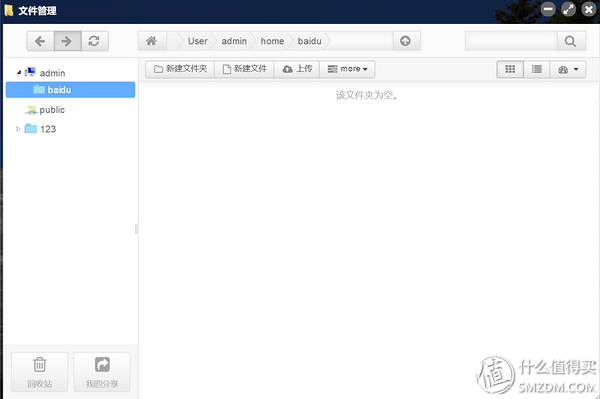Click the 上传 upload button
This screenshot has width=600, height=399.
[x=297, y=69]
